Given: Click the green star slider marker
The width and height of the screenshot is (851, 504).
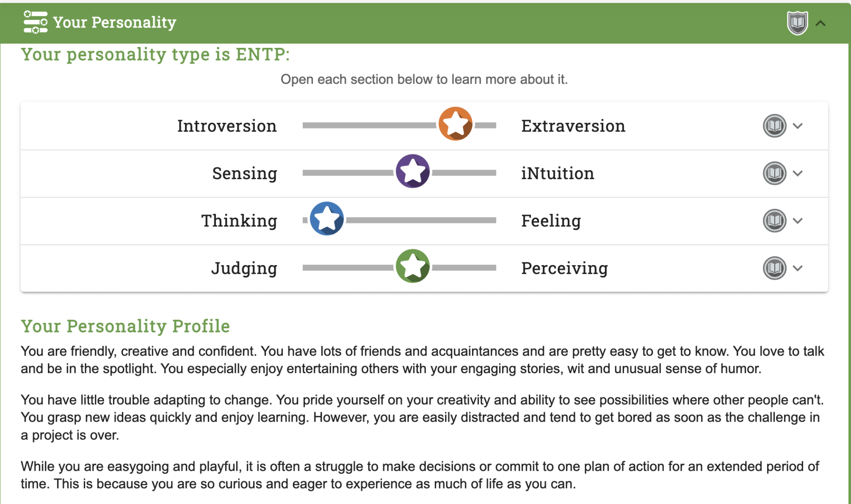Looking at the screenshot, I should click(413, 266).
